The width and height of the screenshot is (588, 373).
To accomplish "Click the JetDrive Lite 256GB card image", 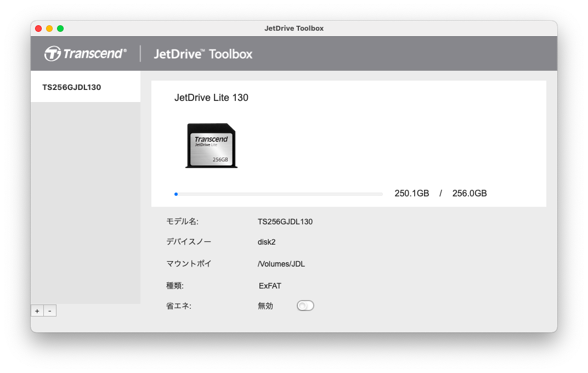I will click(x=212, y=145).
